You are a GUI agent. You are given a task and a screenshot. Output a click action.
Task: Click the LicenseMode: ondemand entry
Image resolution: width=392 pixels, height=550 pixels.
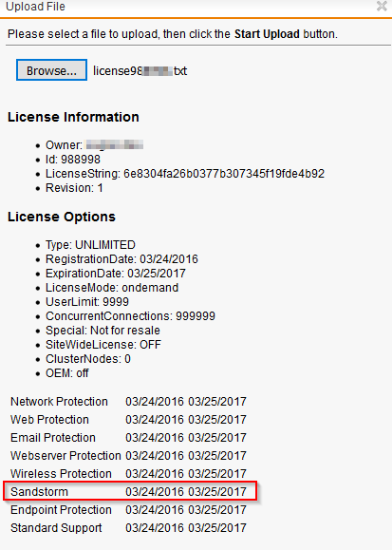tap(112, 288)
